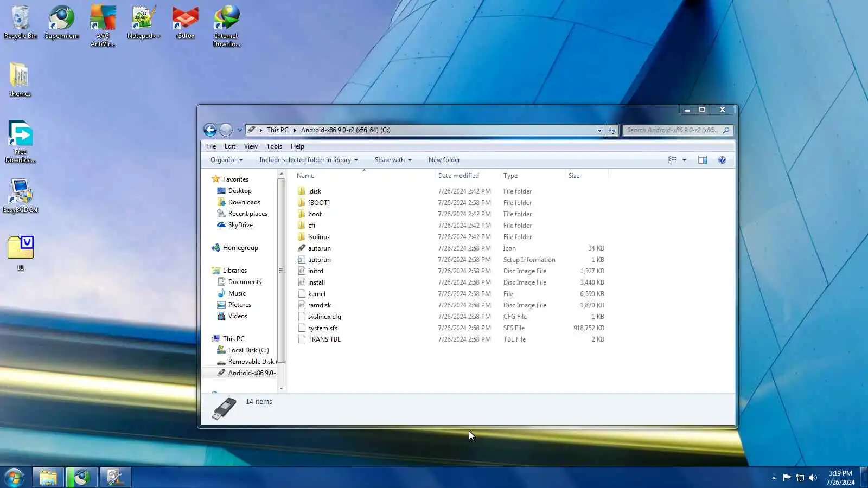Image resolution: width=868 pixels, height=488 pixels.
Task: Open the address bar history dropdown
Action: coord(599,130)
